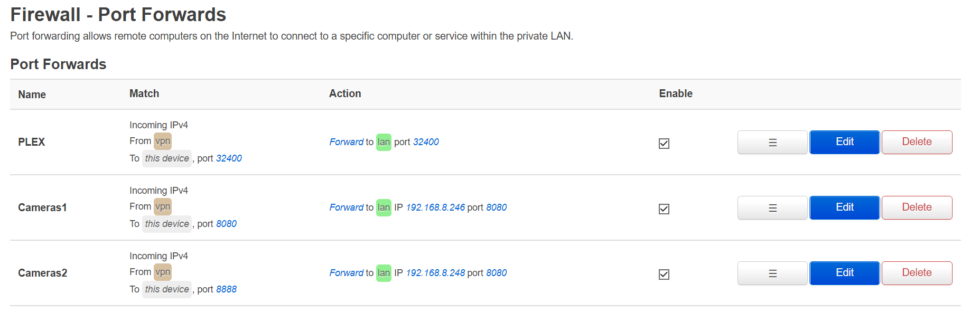
Task: Click the sort handle icon on Cameras2 rule
Action: [772, 273]
